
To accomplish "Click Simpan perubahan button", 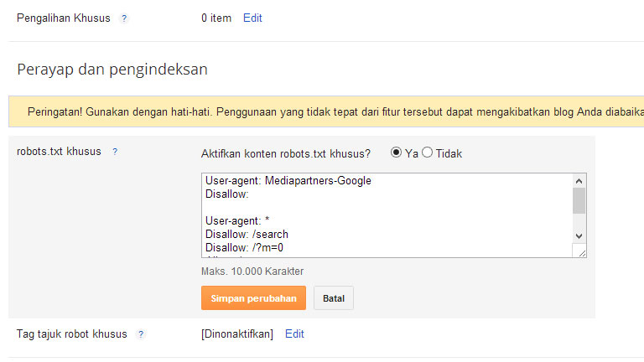I will pyautogui.click(x=253, y=298).
